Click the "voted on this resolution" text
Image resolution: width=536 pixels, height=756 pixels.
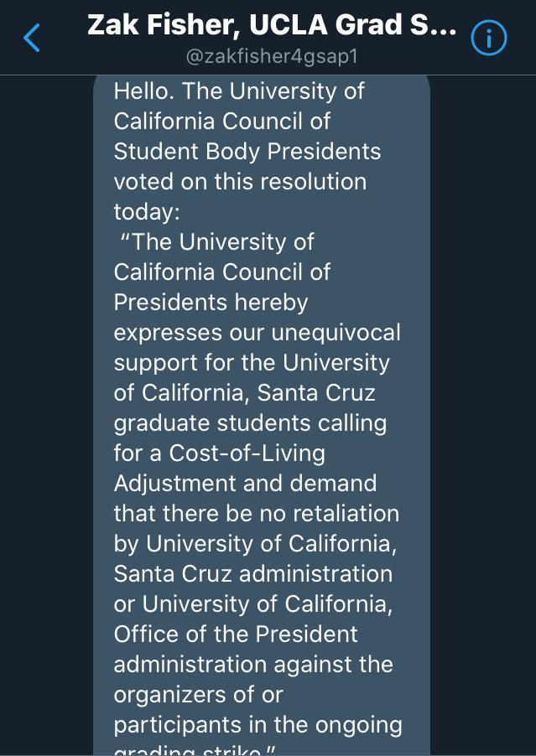240,182
